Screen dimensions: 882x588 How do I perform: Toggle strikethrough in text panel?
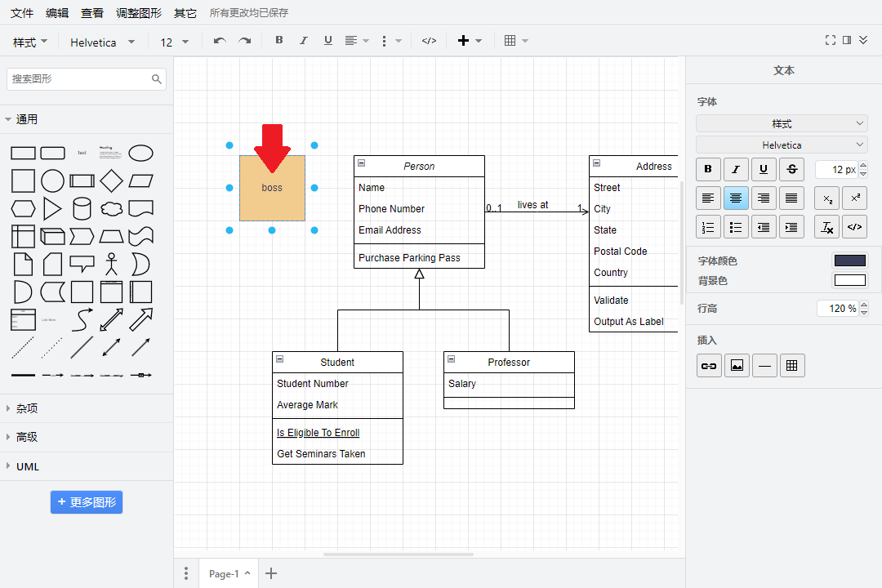point(791,170)
